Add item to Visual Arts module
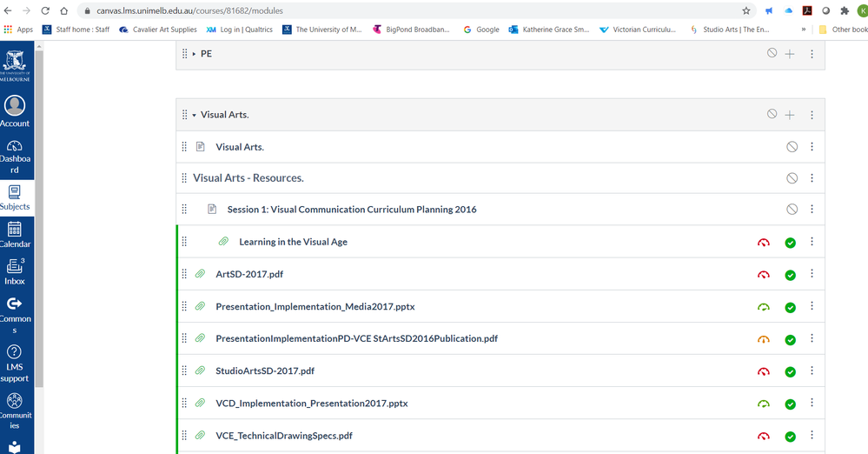 click(x=790, y=115)
